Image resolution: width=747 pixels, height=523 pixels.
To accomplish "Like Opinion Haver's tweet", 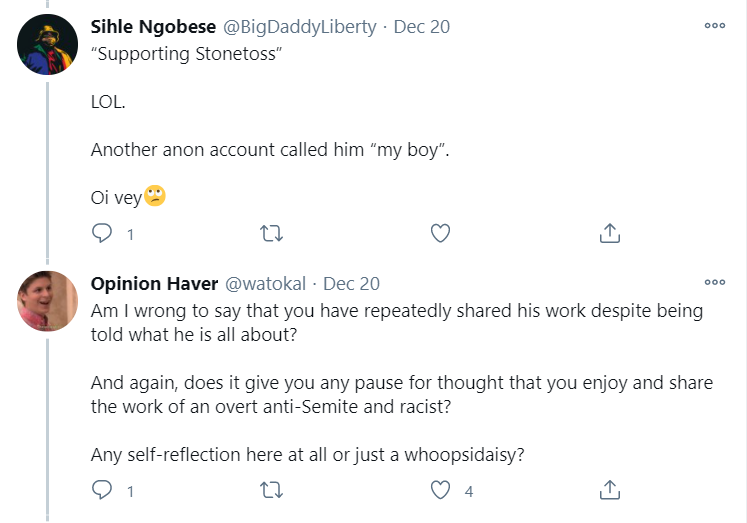I will point(440,490).
